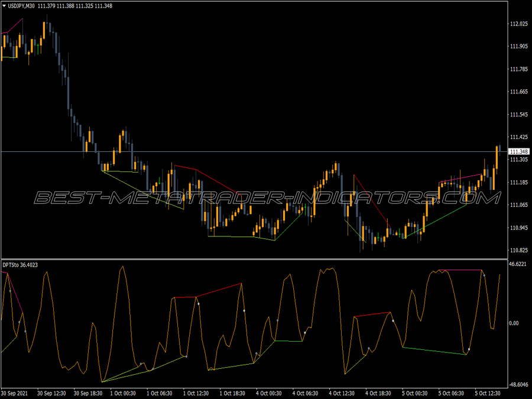Click the 111.905 price scale value
Screen dimensions: 532x399
click(519, 47)
